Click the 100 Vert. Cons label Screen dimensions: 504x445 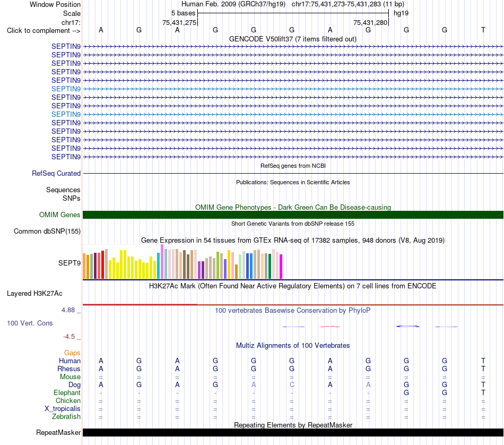30,323
